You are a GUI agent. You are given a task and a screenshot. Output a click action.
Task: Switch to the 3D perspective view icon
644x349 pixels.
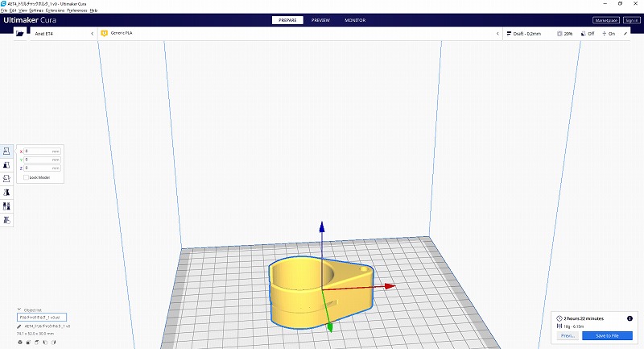coord(19,341)
